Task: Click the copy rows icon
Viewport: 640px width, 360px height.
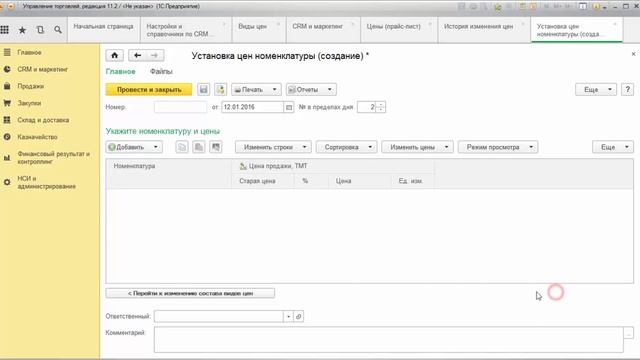Action: [182, 147]
